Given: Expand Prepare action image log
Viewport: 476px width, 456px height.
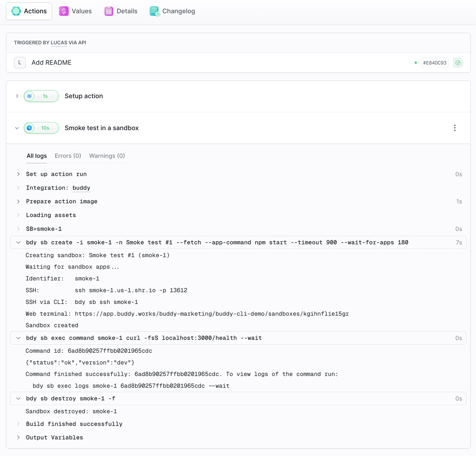Looking at the screenshot, I should pyautogui.click(x=18, y=201).
